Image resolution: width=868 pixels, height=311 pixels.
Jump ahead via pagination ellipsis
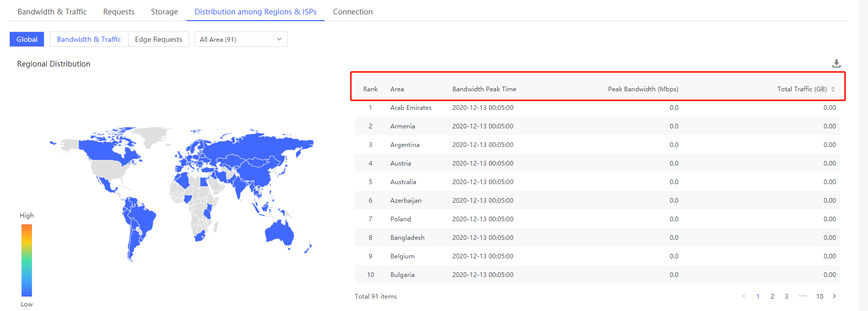click(802, 296)
